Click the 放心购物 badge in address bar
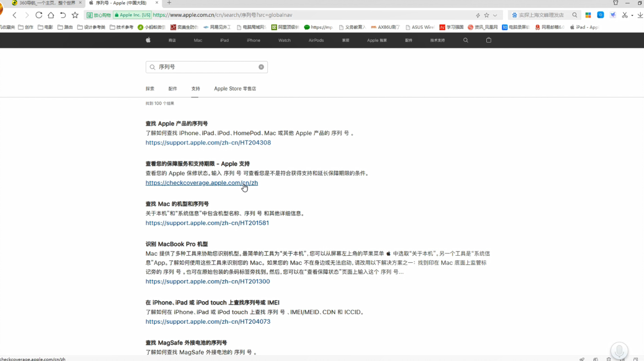 [x=98, y=15]
